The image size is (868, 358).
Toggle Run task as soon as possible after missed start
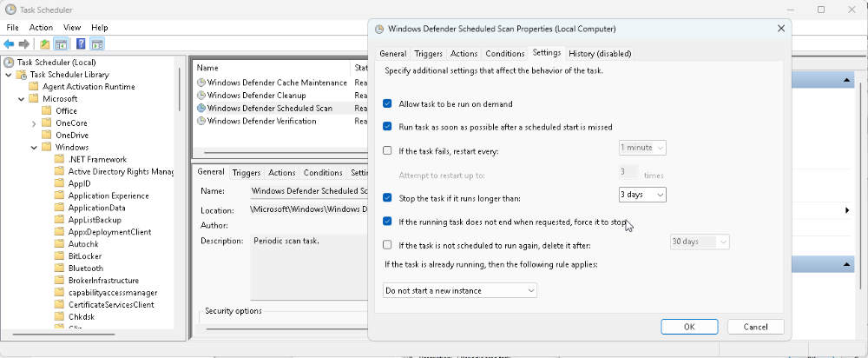click(x=387, y=127)
